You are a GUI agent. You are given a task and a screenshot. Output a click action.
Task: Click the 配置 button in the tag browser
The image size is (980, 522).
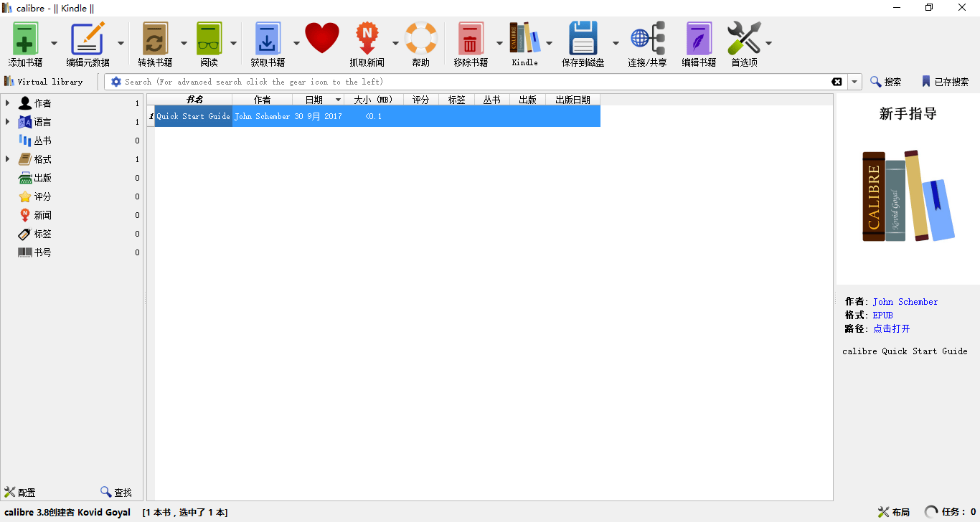20,493
